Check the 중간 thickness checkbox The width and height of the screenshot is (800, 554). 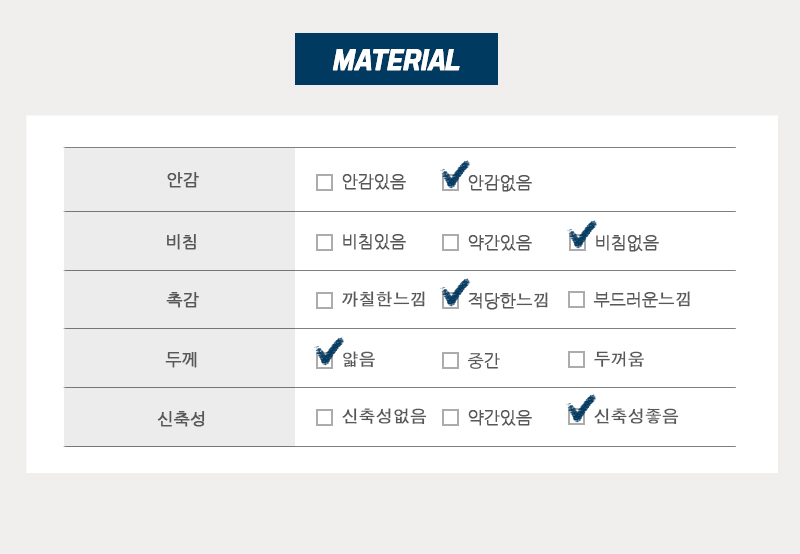pos(451,360)
